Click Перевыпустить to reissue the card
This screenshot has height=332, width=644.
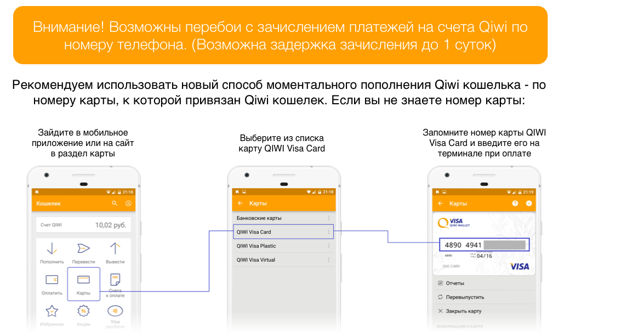point(464,297)
